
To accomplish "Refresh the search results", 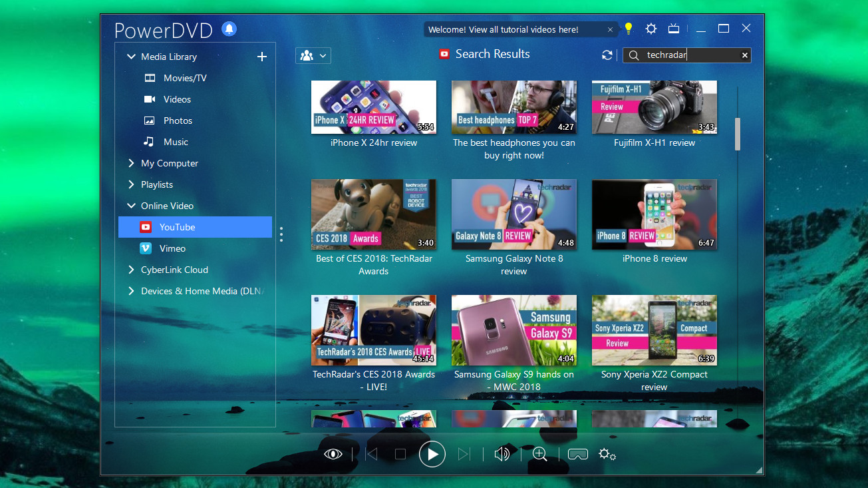I will (607, 55).
